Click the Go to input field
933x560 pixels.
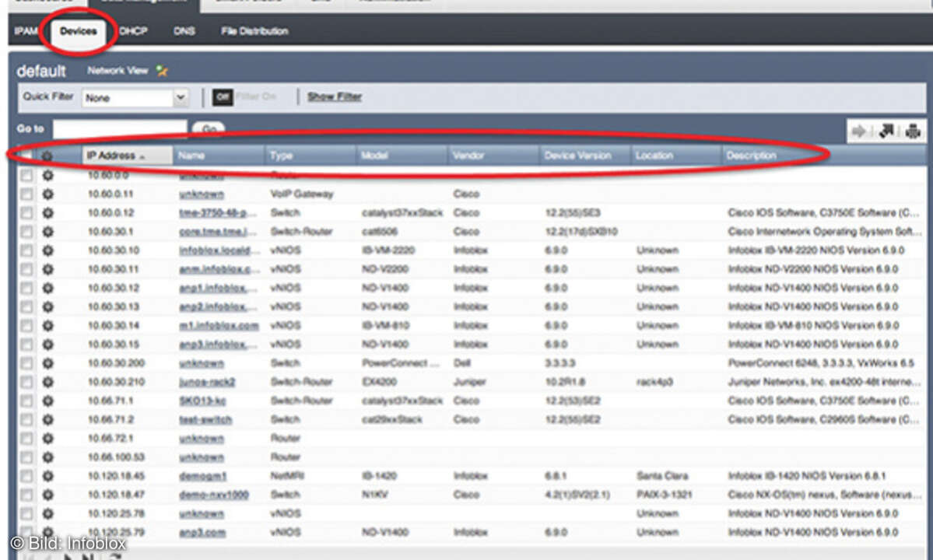click(x=120, y=128)
